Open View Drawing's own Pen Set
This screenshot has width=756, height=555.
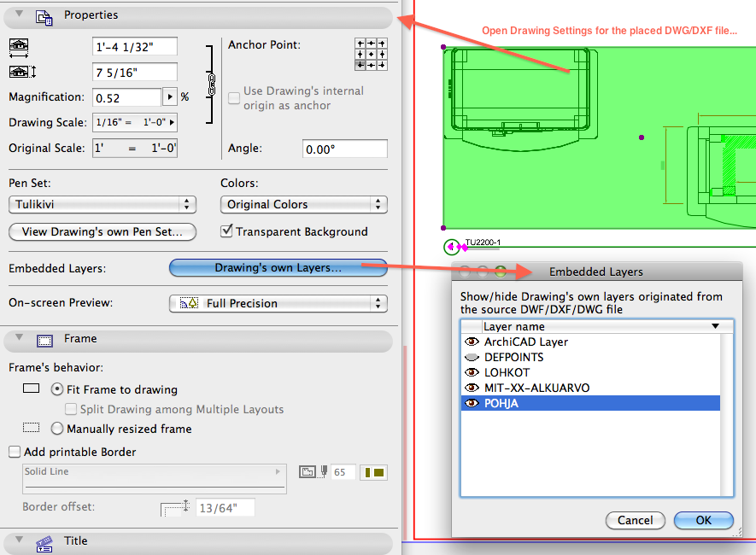[x=102, y=231]
